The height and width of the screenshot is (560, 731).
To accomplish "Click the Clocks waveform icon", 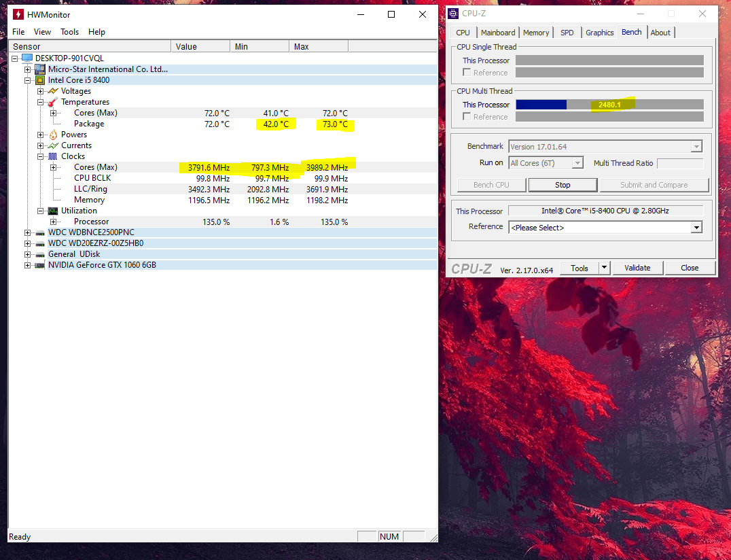I will click(x=53, y=156).
